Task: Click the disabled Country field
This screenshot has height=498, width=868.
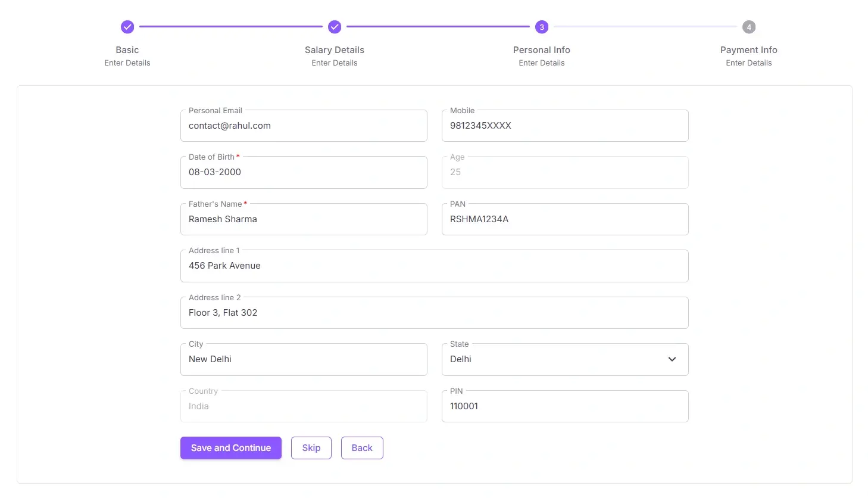Action: coord(304,406)
